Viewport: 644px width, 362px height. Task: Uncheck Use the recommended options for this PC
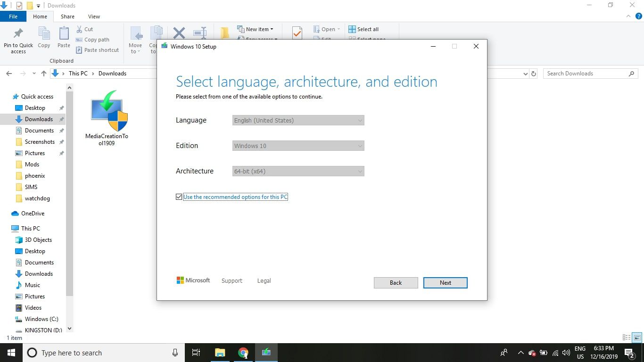(179, 197)
